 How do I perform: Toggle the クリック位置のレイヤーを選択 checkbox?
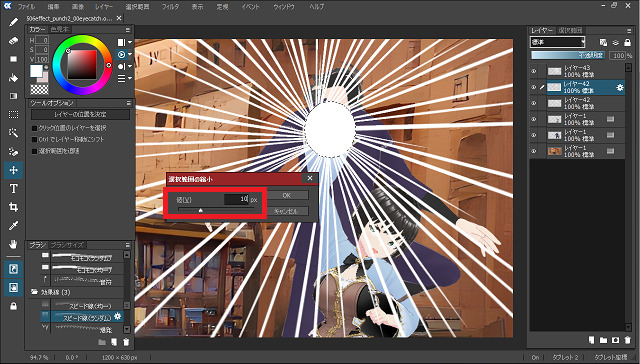click(35, 128)
